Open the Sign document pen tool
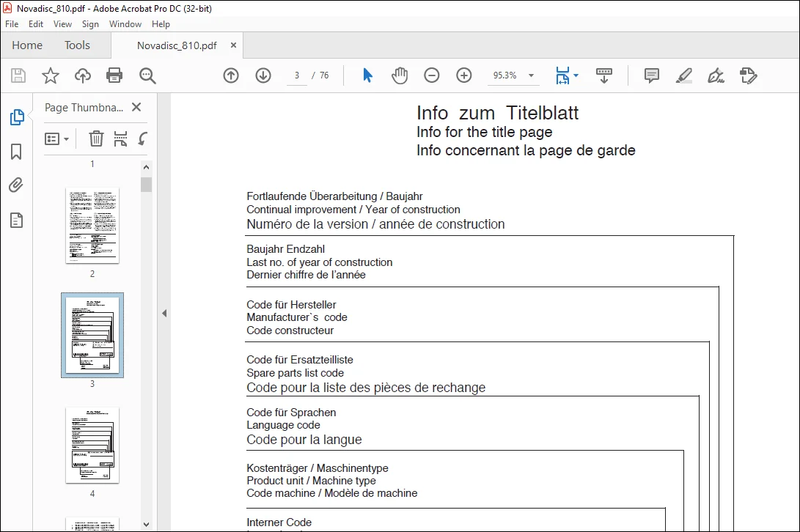Viewport: 800px width, 532px height. click(716, 75)
